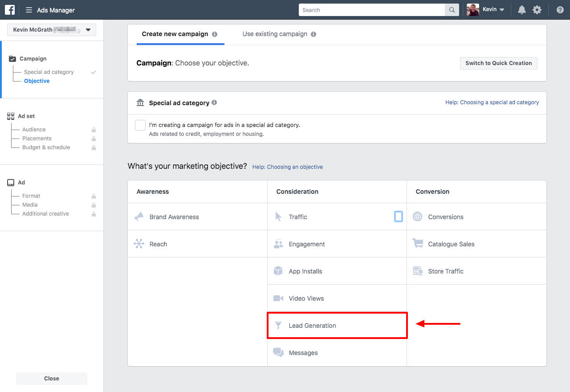Open the hamburger menu beside Ads Manager
The width and height of the screenshot is (570, 392).
28,9
